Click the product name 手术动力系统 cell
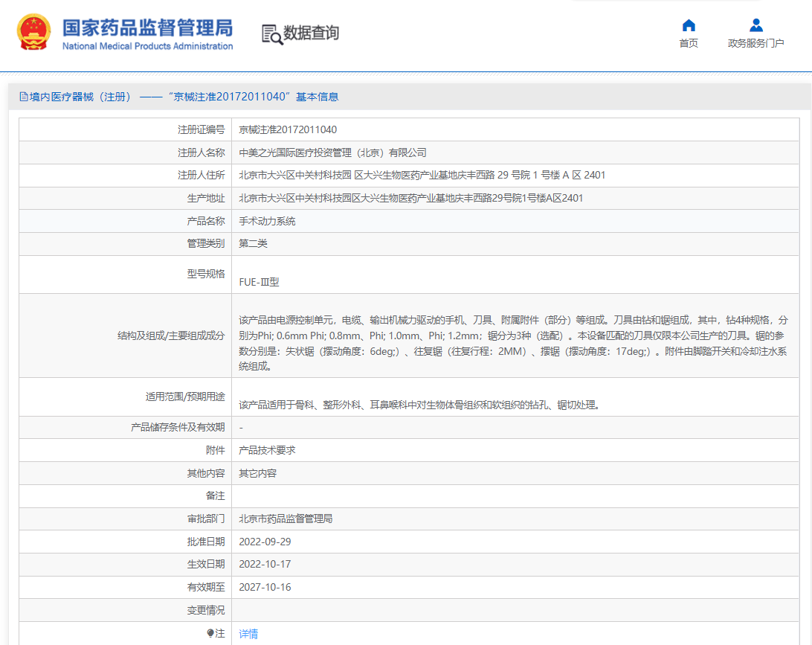The image size is (812, 645). pyautogui.click(x=266, y=221)
